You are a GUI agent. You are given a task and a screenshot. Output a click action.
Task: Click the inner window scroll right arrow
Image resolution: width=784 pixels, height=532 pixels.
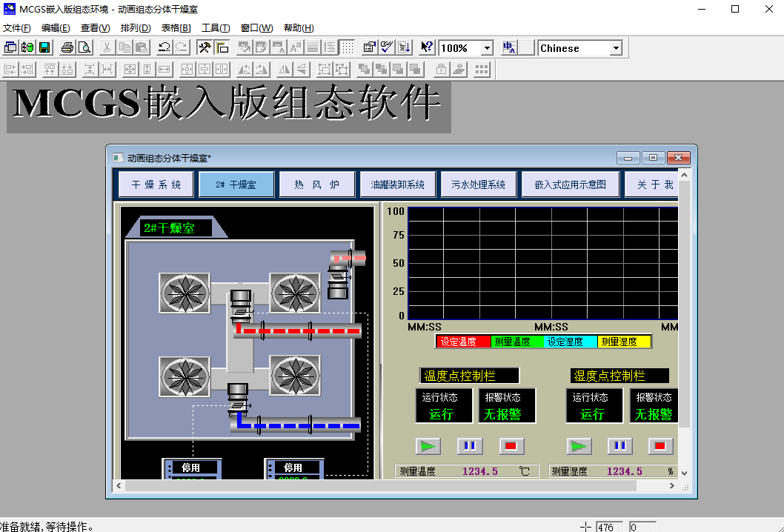click(x=672, y=485)
